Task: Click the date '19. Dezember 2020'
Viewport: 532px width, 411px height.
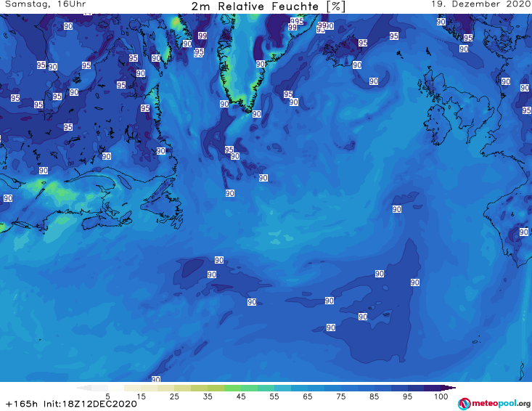Action: [480, 4]
